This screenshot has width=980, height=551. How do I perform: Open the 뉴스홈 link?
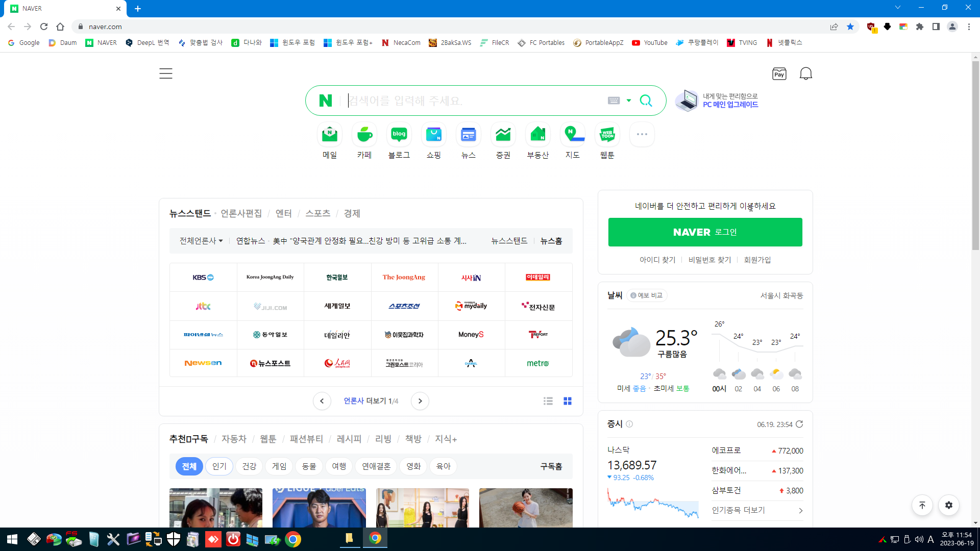click(551, 241)
